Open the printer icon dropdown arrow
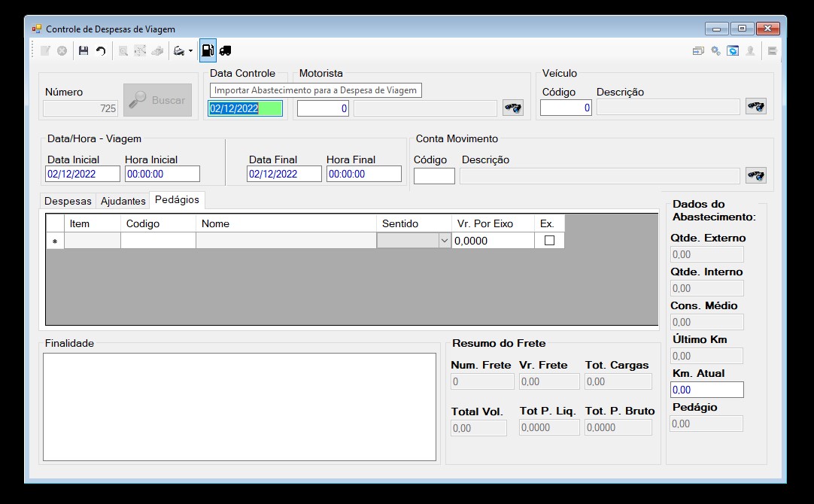This screenshot has width=814, height=504. point(190,51)
